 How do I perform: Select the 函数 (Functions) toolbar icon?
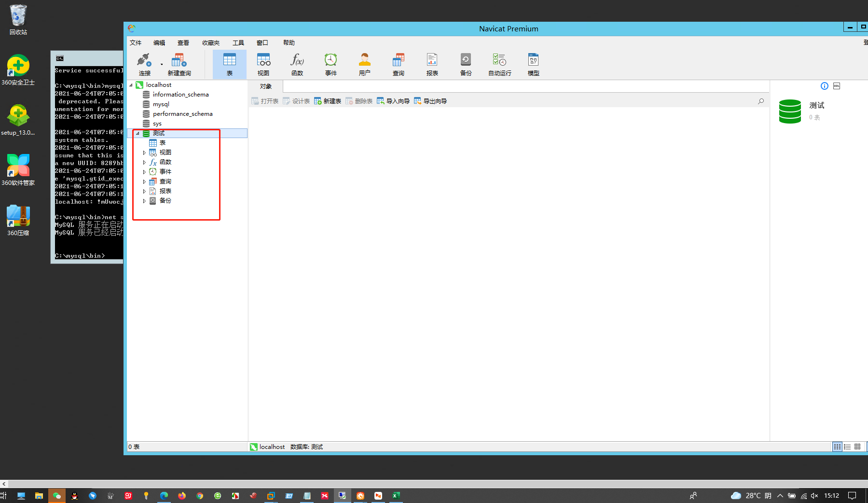(297, 64)
